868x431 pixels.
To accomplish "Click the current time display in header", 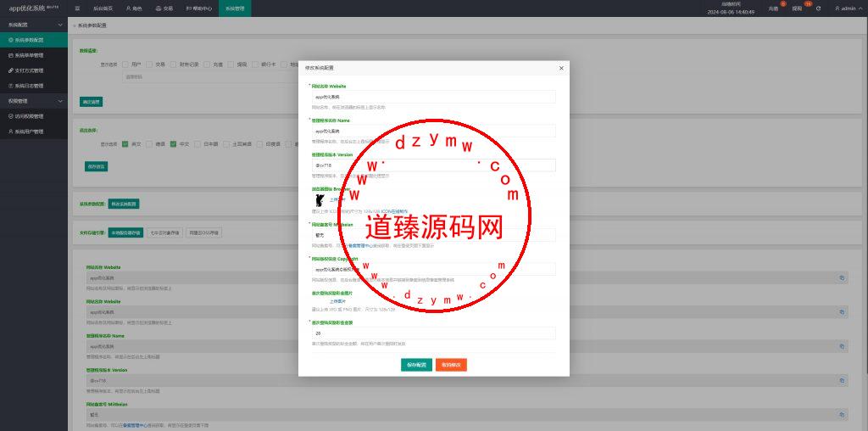I will coord(731,8).
